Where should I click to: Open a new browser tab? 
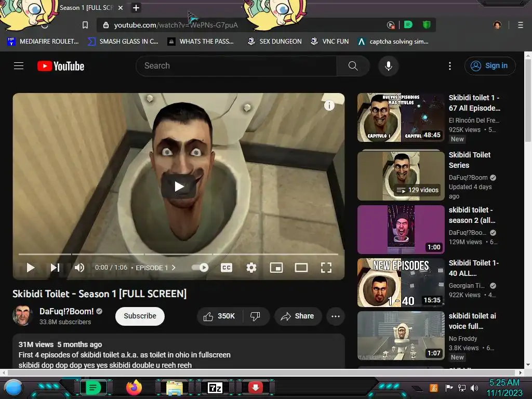click(136, 8)
